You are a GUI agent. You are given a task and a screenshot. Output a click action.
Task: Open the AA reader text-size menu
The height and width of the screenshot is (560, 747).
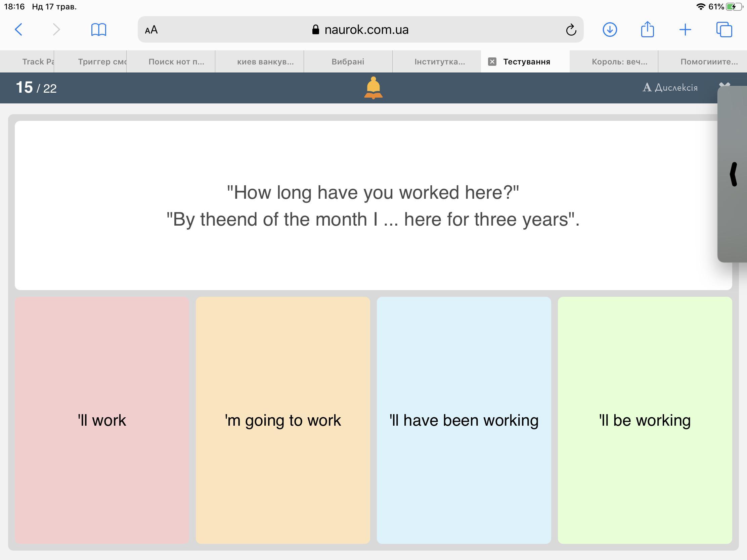tap(151, 30)
